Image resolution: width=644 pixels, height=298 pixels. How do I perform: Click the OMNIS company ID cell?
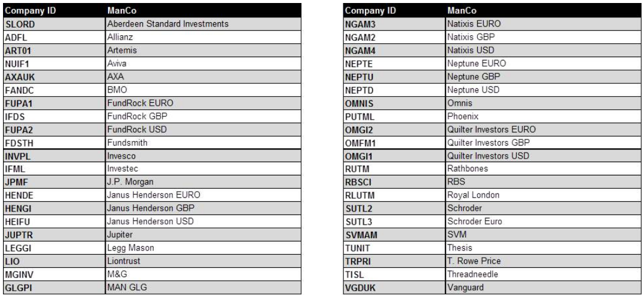point(394,103)
